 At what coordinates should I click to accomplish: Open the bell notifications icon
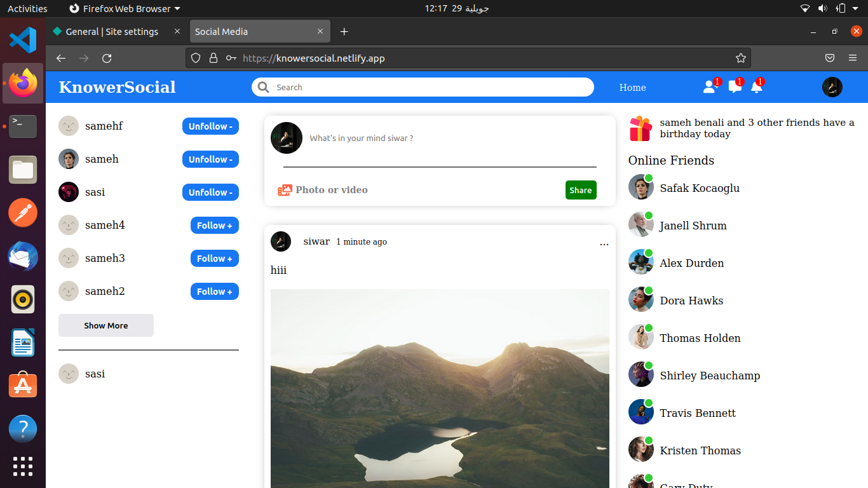pos(756,87)
